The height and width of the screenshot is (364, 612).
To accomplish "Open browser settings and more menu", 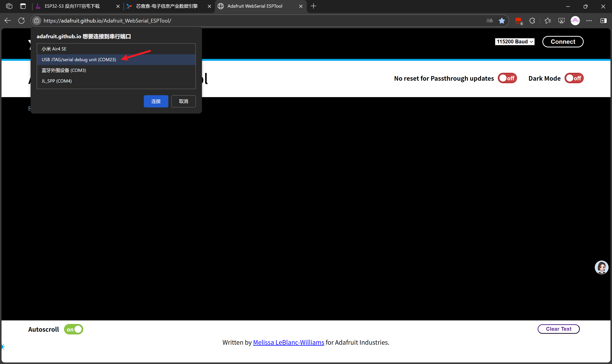I will pos(589,21).
